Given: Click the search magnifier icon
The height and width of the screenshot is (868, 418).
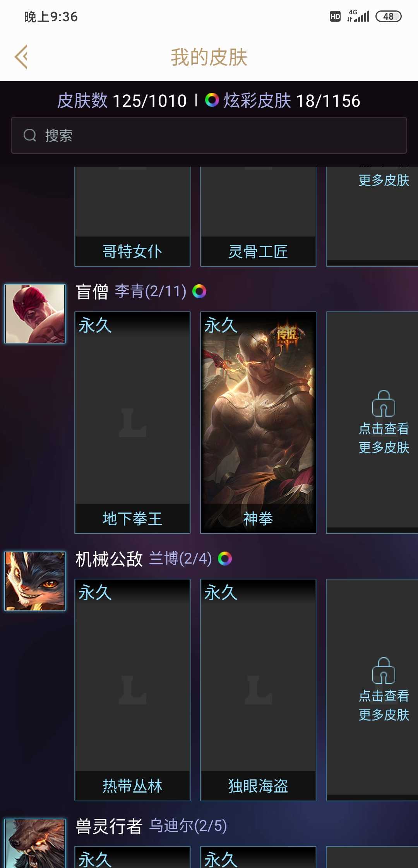Looking at the screenshot, I should coord(30,135).
